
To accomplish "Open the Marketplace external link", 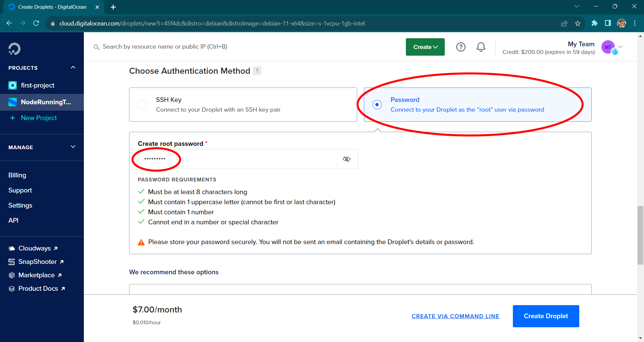I will coord(40,275).
